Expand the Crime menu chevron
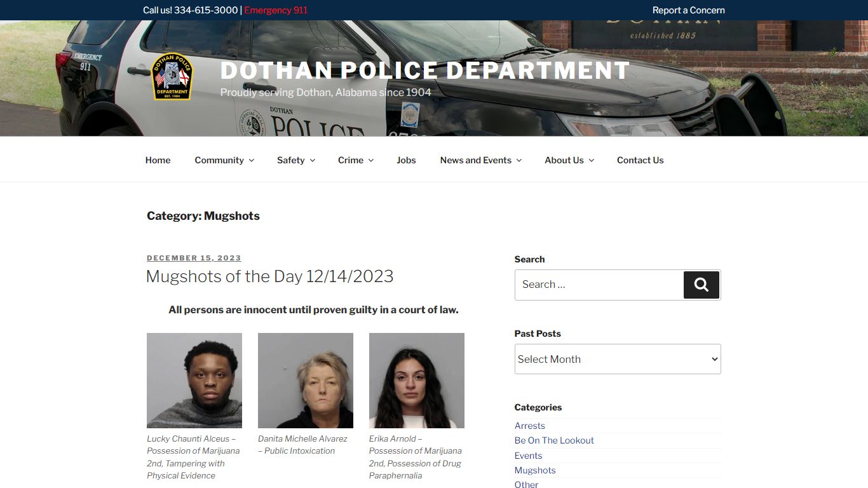The width and height of the screenshot is (868, 488). (371, 161)
